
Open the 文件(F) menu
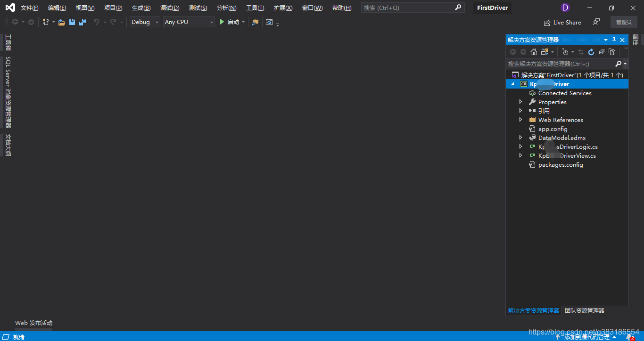coord(30,8)
